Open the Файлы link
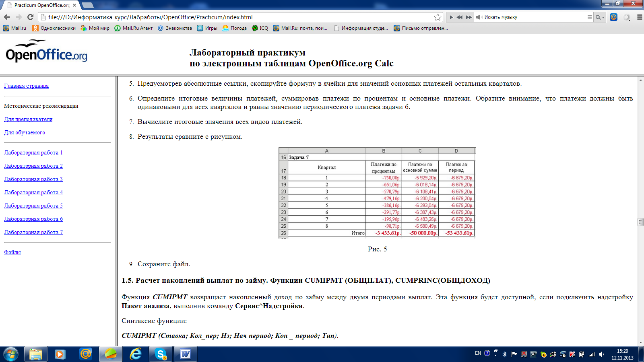This screenshot has width=644, height=362. click(12, 252)
